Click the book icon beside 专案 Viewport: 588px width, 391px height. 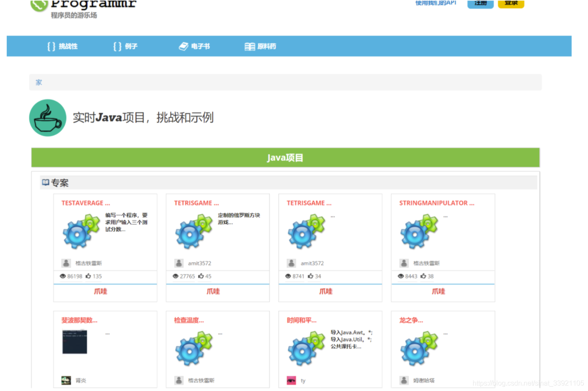click(x=45, y=182)
